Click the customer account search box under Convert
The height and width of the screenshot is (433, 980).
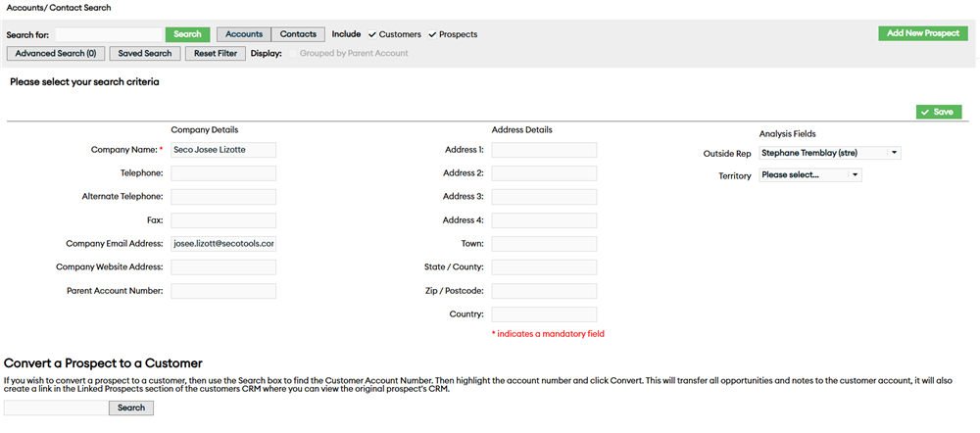[55, 408]
